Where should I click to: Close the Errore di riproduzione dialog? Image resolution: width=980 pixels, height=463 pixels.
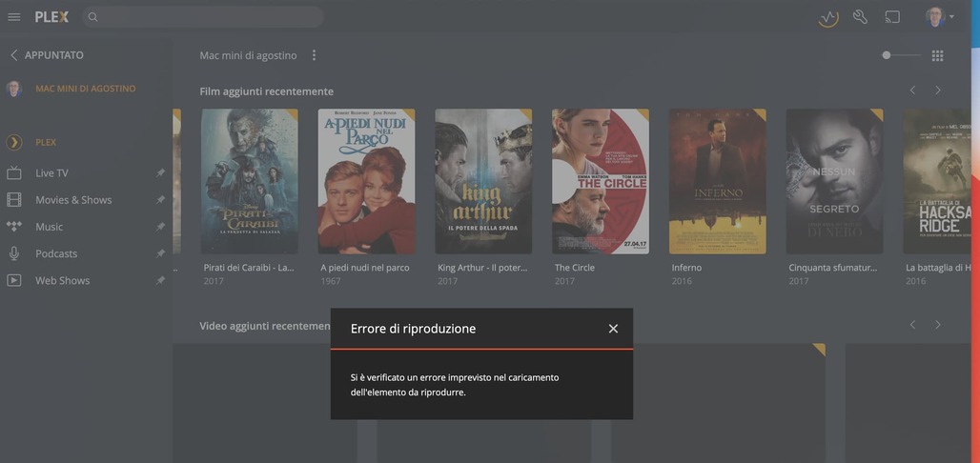click(x=613, y=329)
